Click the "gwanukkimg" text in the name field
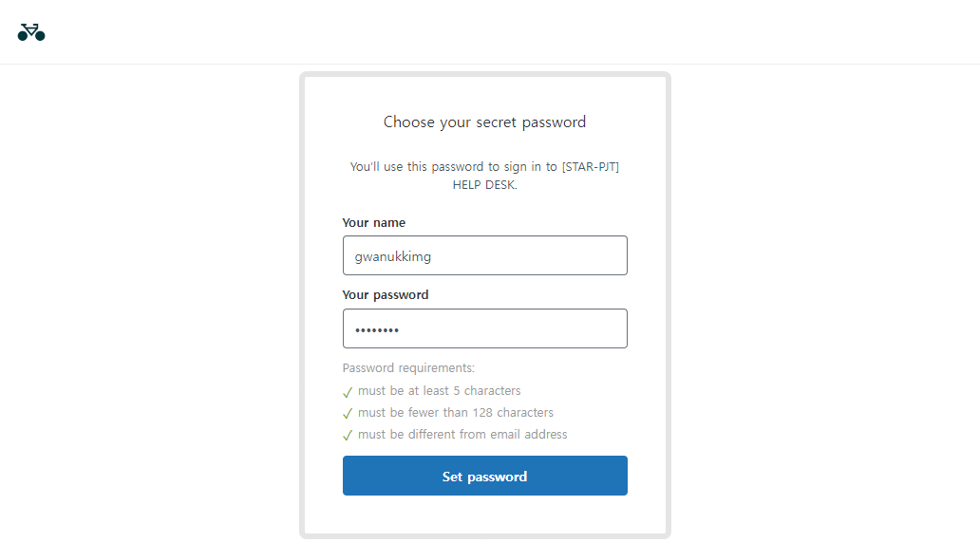 pos(392,256)
